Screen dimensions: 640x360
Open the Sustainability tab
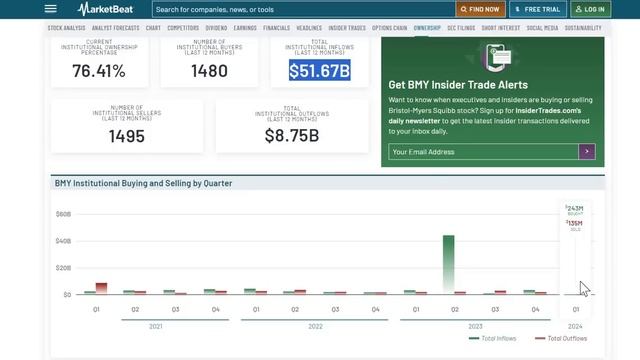click(x=583, y=28)
